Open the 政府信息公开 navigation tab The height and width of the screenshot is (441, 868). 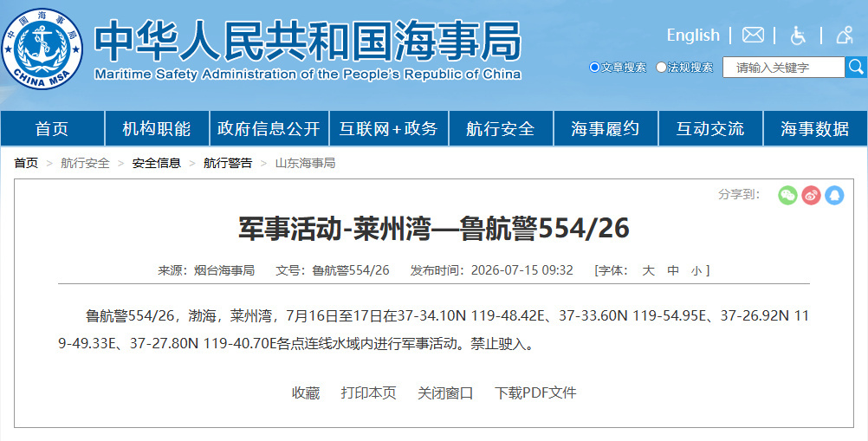pyautogui.click(x=269, y=128)
